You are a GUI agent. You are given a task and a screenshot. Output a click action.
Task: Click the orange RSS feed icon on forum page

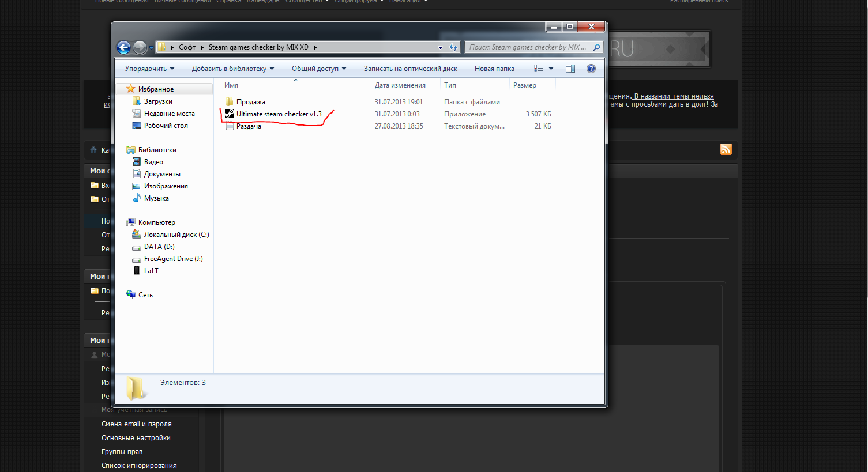[726, 149]
